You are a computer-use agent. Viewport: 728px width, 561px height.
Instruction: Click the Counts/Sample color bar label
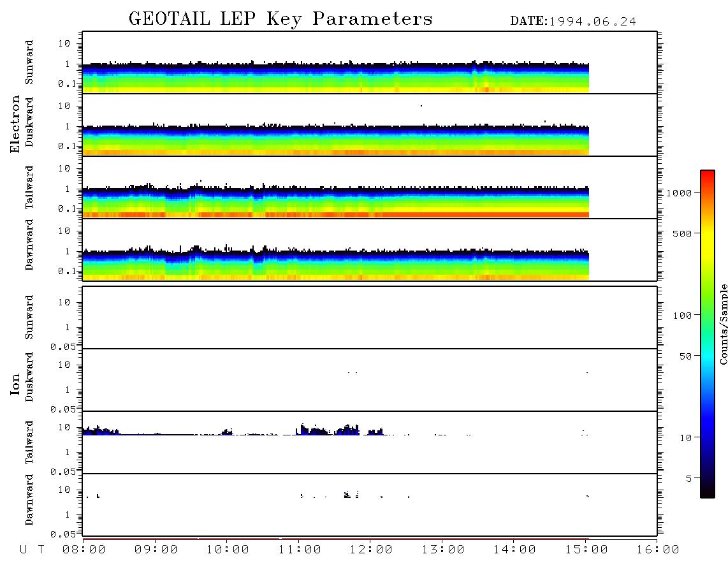pos(723,324)
